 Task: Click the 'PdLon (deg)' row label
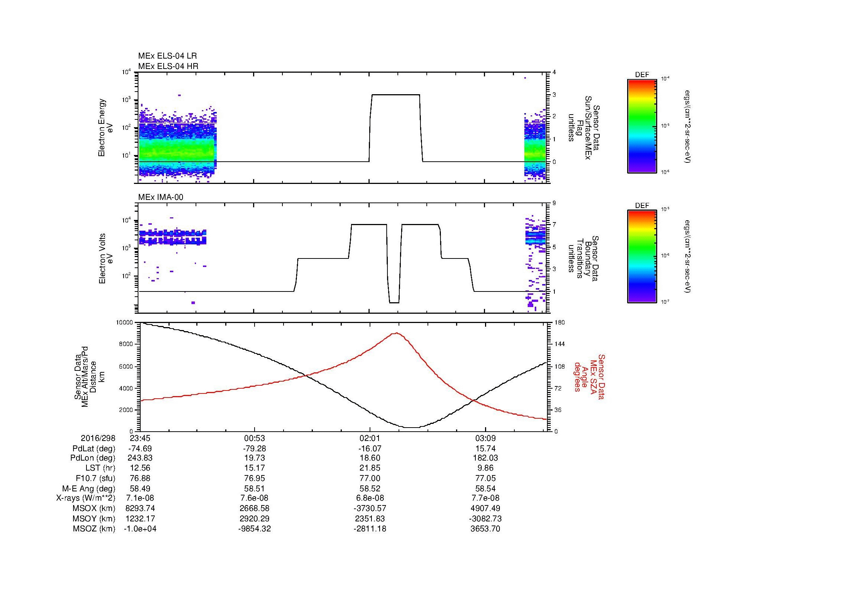pyautogui.click(x=93, y=458)
